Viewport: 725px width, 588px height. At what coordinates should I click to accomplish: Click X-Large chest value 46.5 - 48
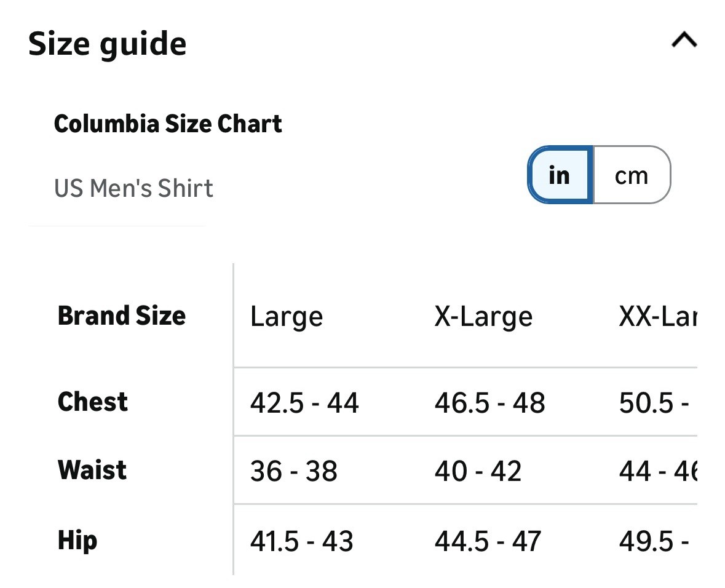[x=489, y=403]
